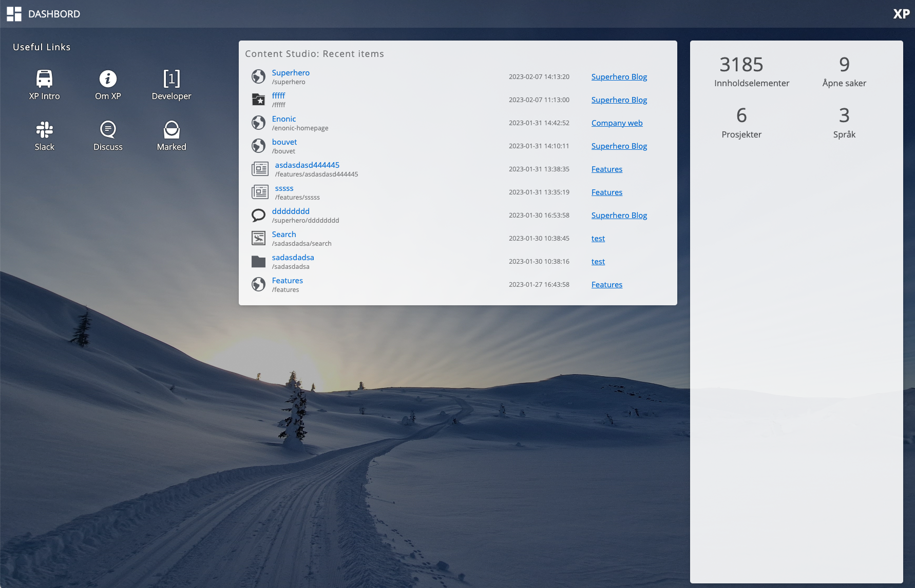Click the globe icon beside Enonic
915x588 pixels.
coord(258,123)
